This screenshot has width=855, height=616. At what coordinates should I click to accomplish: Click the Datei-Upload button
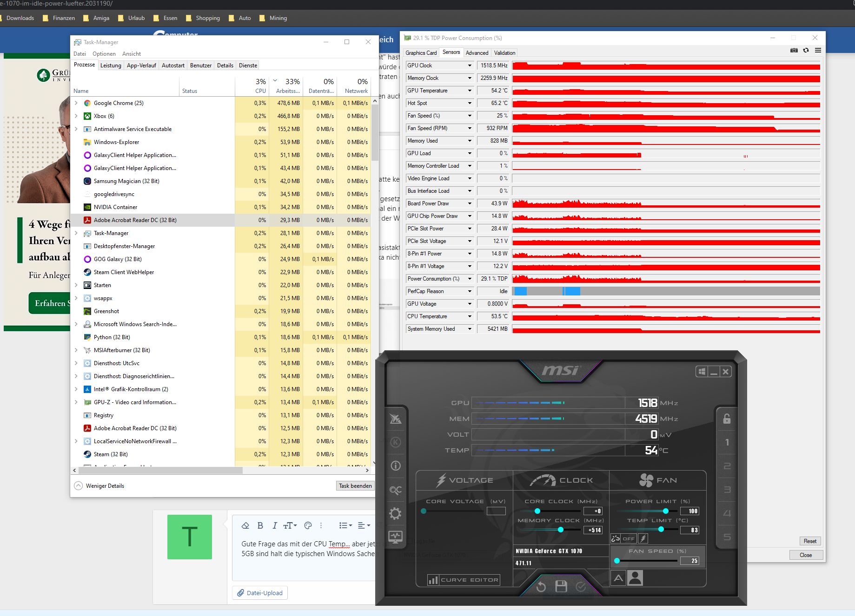coord(260,593)
